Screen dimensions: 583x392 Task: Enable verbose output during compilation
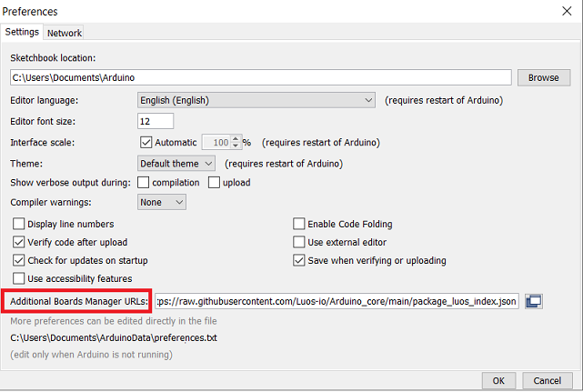pyautogui.click(x=144, y=183)
